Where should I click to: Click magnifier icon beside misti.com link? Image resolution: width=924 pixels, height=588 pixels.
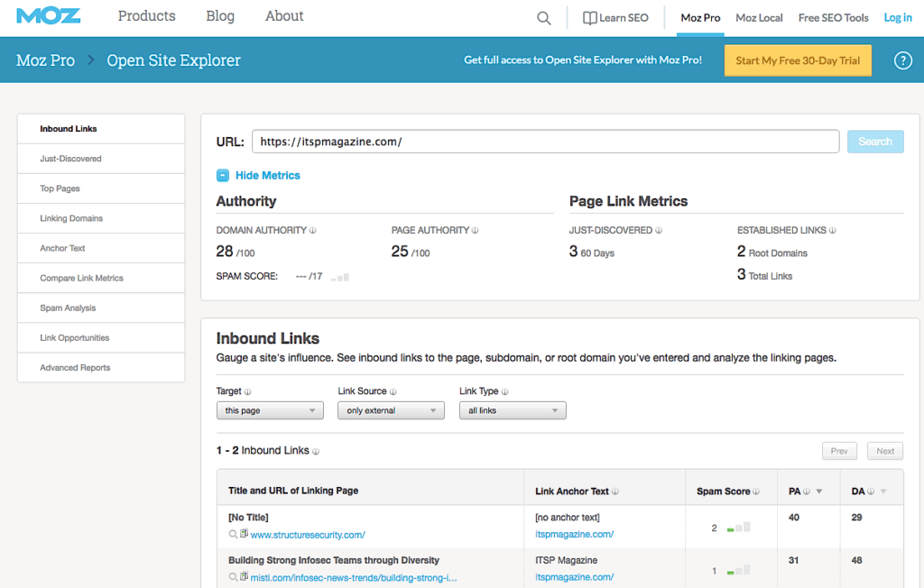coord(234,577)
